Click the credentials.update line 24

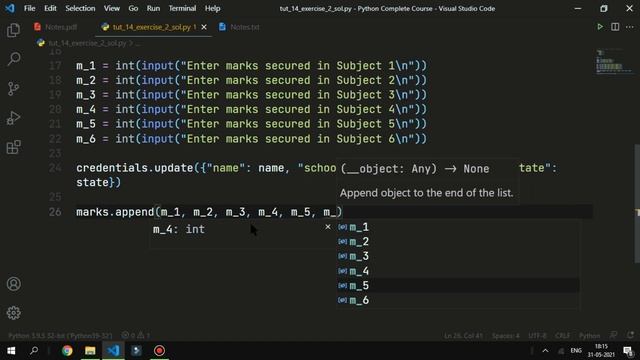coord(317,175)
